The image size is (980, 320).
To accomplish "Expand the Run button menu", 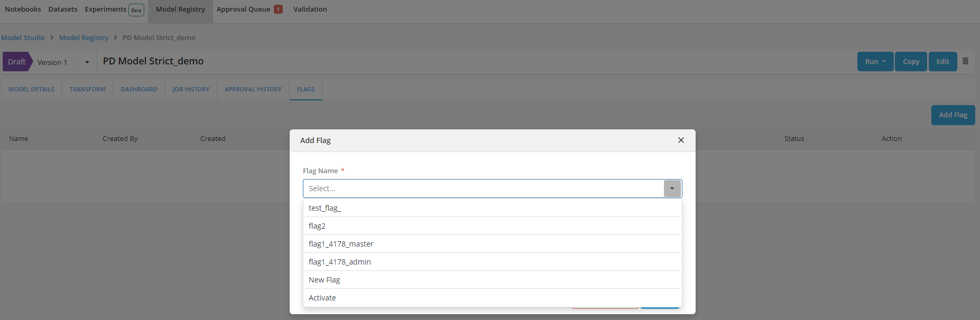I will pos(875,62).
